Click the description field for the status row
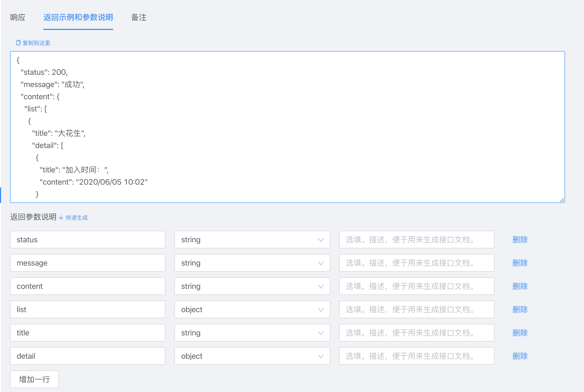Viewport: 584px width, 392px height. click(x=416, y=240)
